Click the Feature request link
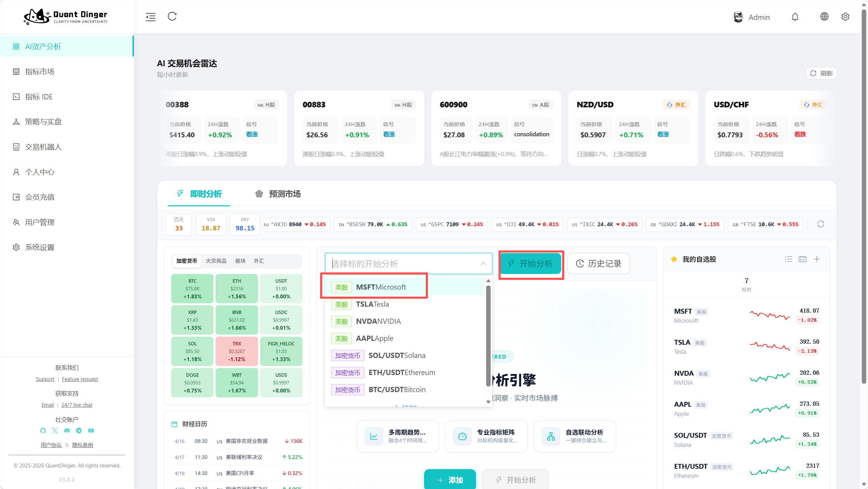Image resolution: width=868 pixels, height=489 pixels. point(80,379)
